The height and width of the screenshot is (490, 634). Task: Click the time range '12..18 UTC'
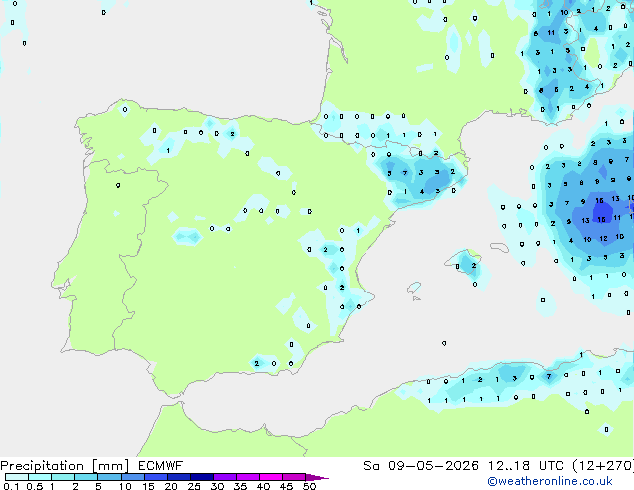pos(526,466)
